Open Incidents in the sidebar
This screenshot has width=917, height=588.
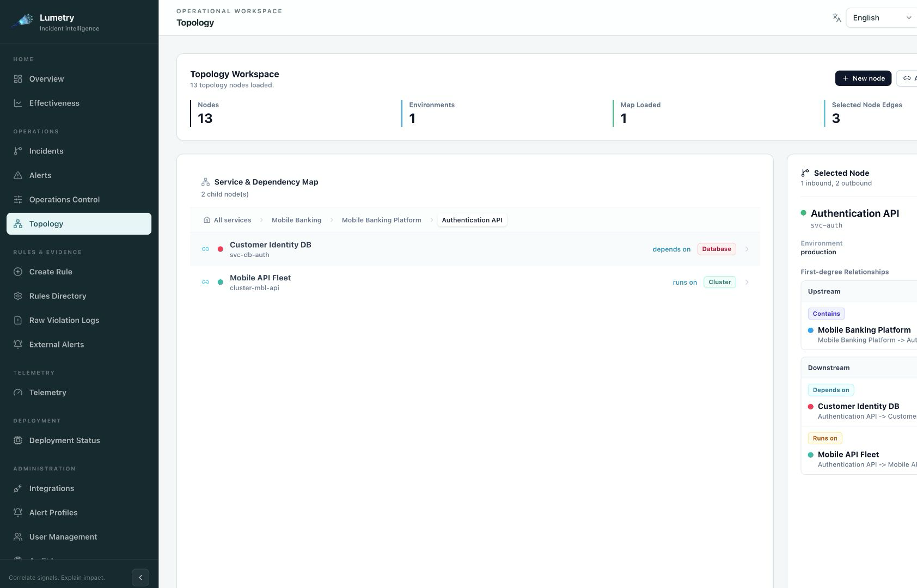point(79,151)
